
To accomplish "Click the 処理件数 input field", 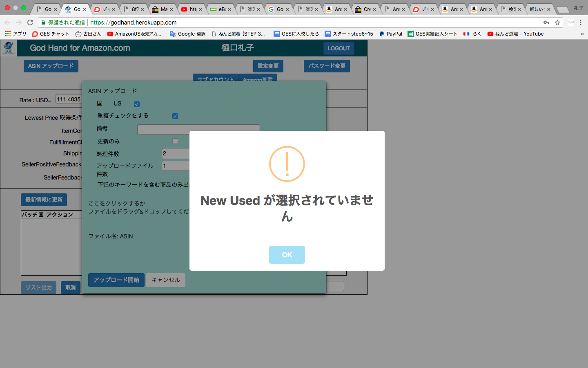I will point(176,153).
